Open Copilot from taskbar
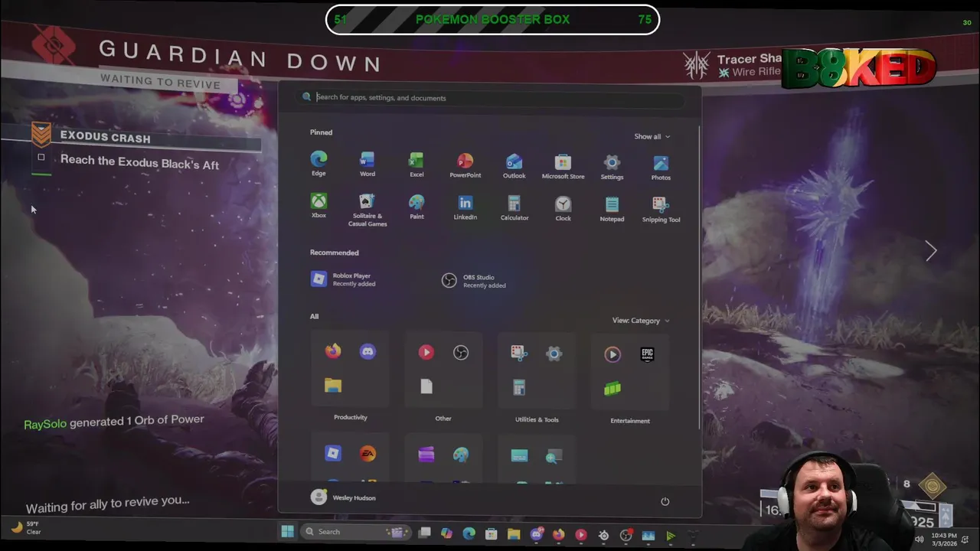Viewport: 980px width, 551px height. (446, 533)
